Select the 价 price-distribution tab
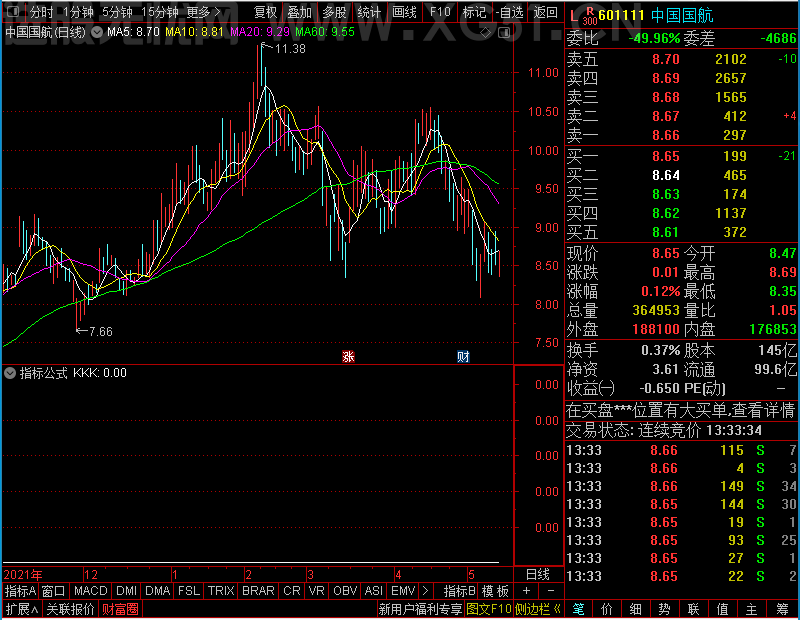 point(607,609)
